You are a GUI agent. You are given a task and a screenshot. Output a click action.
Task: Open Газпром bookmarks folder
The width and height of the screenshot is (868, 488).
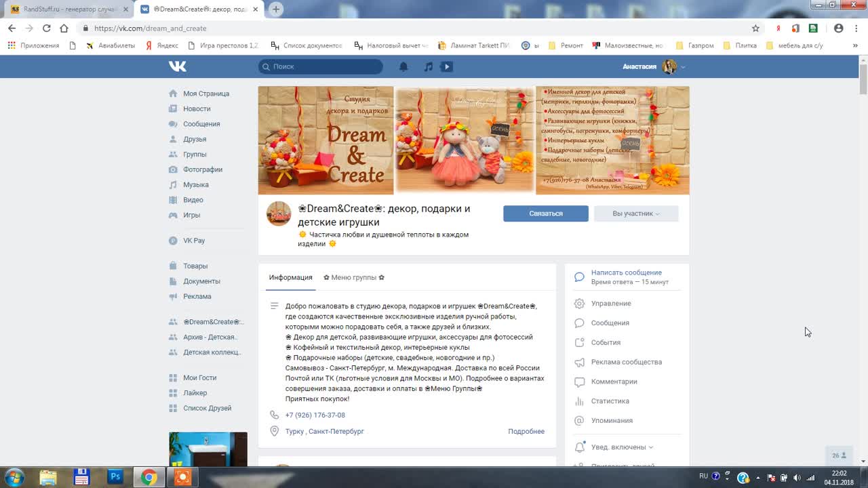coord(695,45)
